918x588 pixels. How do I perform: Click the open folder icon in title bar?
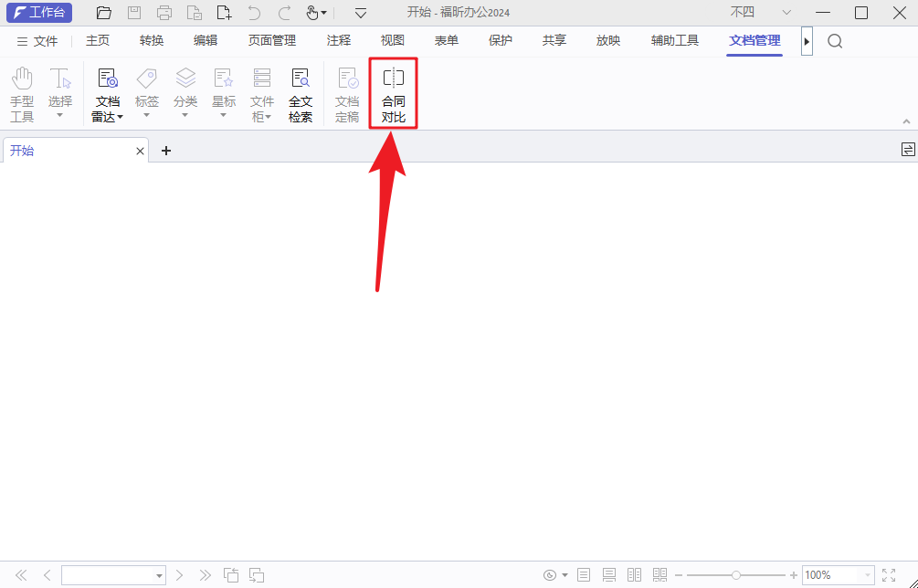[x=104, y=13]
